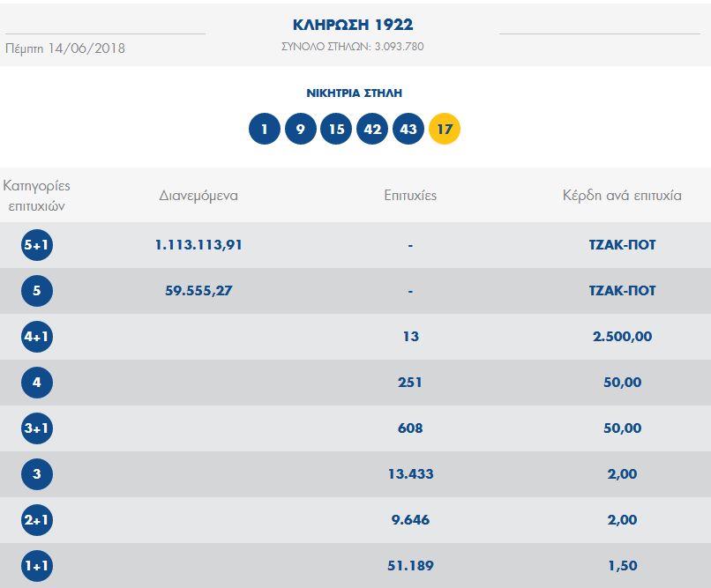Click the 2,00 prize in row 3
The width and height of the screenshot is (711, 588).
click(x=622, y=474)
